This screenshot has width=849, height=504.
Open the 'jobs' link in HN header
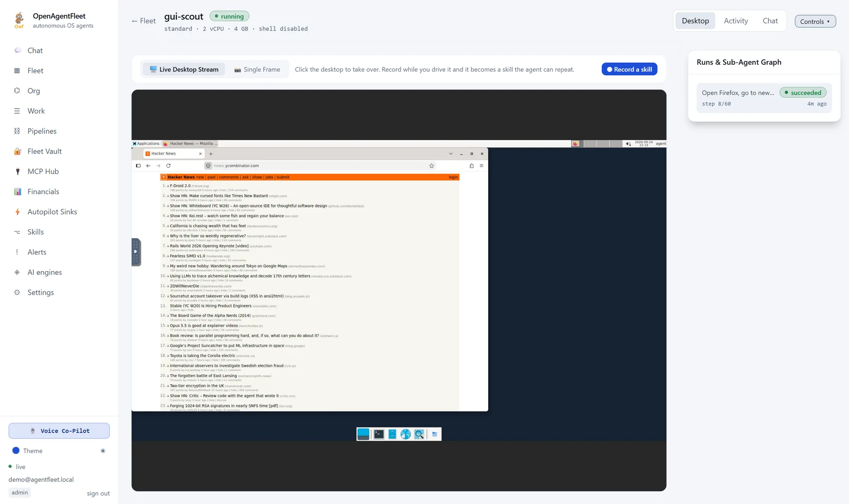click(269, 177)
